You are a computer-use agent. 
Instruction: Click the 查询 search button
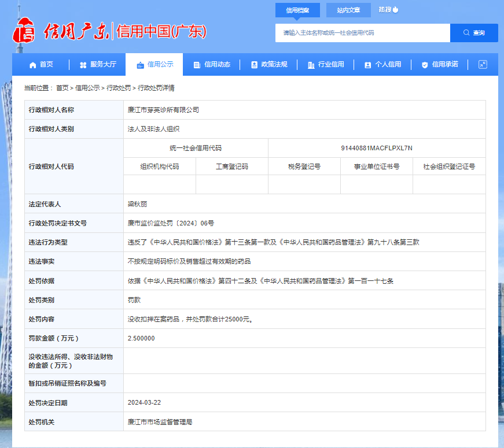474,33
